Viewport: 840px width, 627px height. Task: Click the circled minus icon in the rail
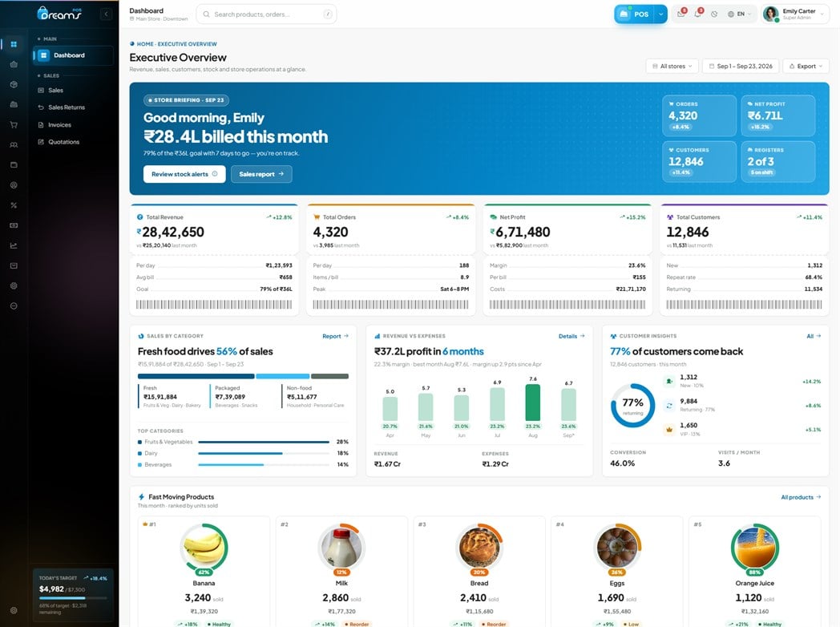click(x=14, y=306)
